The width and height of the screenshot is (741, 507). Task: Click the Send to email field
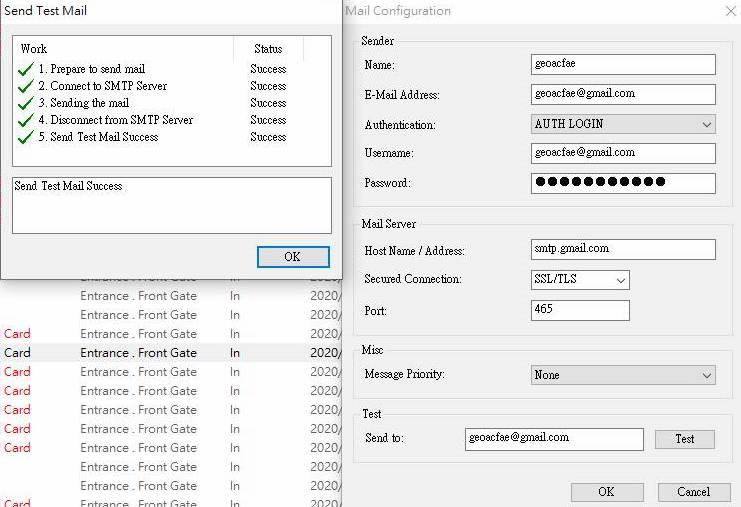tap(554, 439)
